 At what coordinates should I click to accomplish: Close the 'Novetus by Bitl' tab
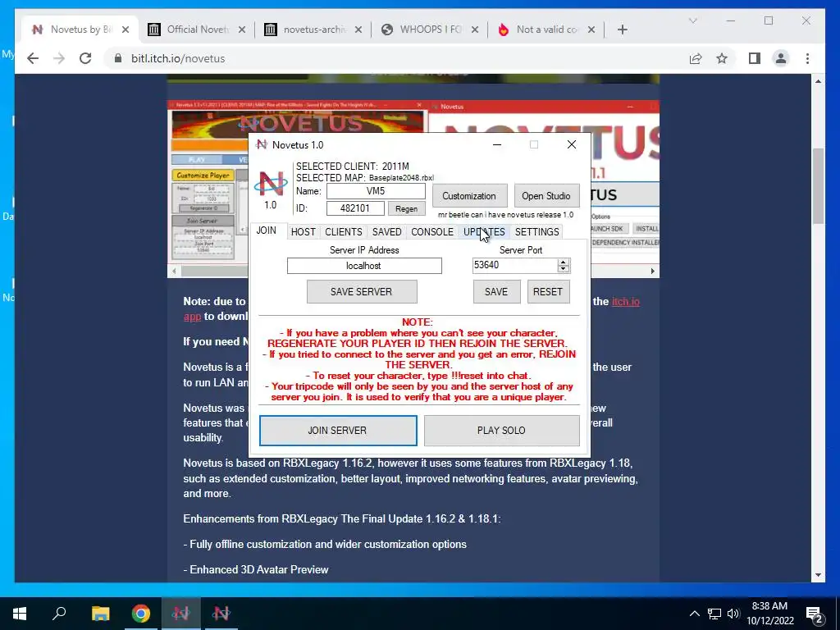[126, 30]
